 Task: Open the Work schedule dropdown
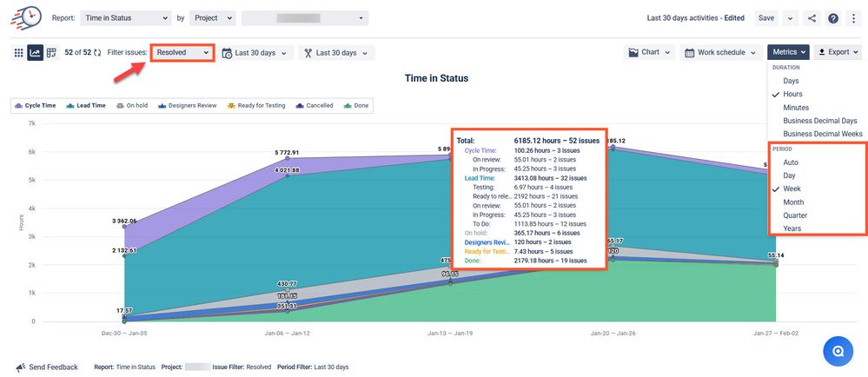pyautogui.click(x=721, y=53)
